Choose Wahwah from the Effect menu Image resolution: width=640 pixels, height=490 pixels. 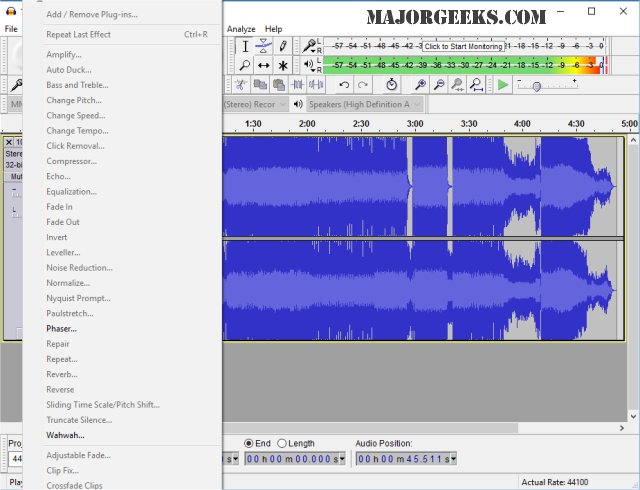65,435
